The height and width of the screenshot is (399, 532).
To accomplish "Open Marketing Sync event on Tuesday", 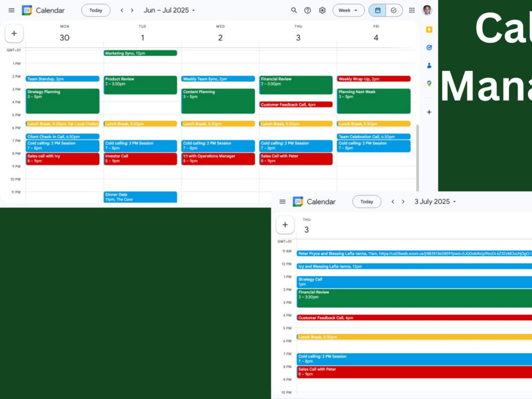I will coord(140,53).
